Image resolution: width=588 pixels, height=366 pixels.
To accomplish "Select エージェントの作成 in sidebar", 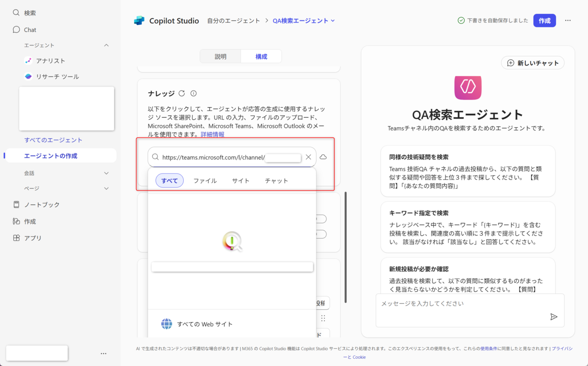I will pyautogui.click(x=61, y=156).
